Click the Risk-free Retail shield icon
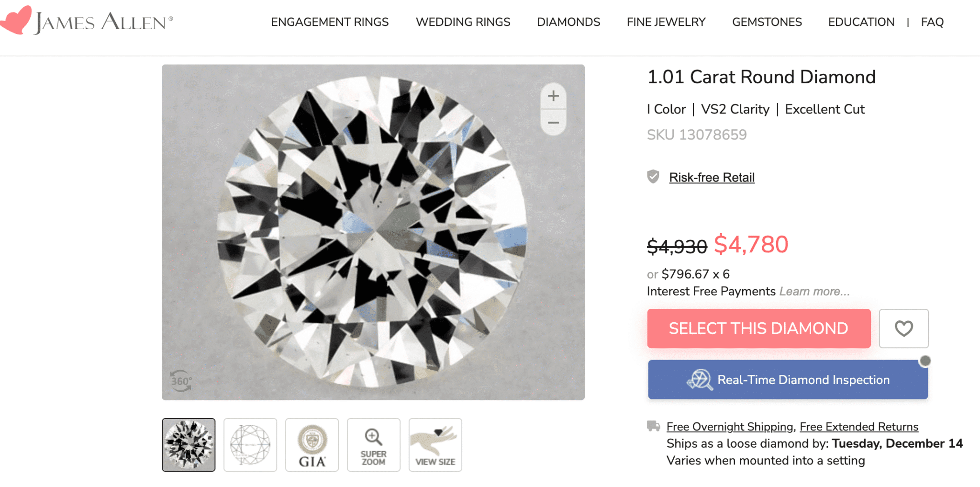The width and height of the screenshot is (980, 487). point(653,177)
